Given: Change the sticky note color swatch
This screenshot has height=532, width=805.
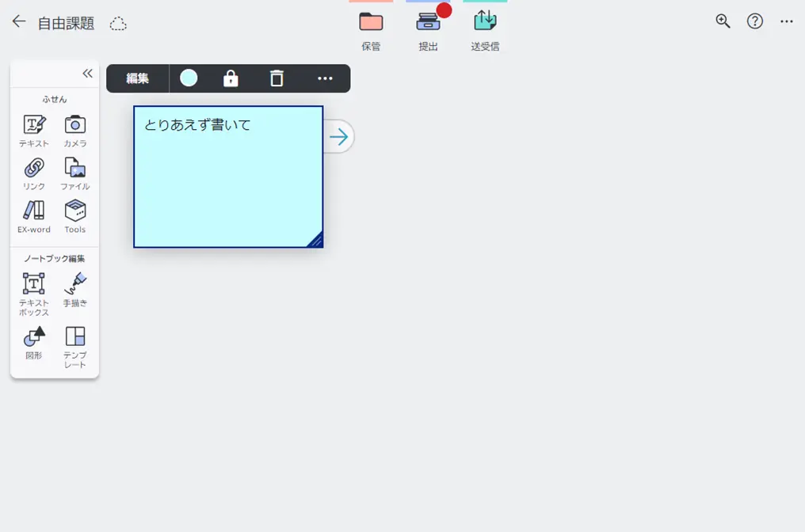Looking at the screenshot, I should (189, 78).
